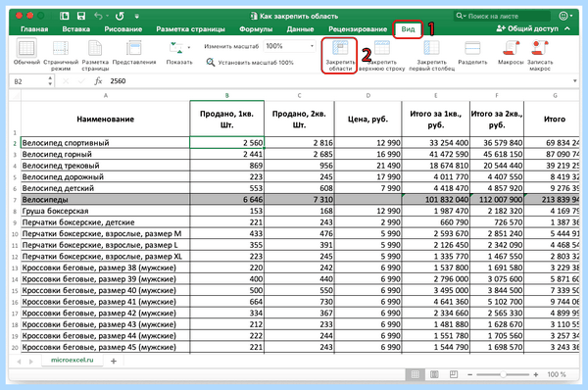588x390 pixels.
Task: Open the Формулы tab
Action: tap(256, 28)
